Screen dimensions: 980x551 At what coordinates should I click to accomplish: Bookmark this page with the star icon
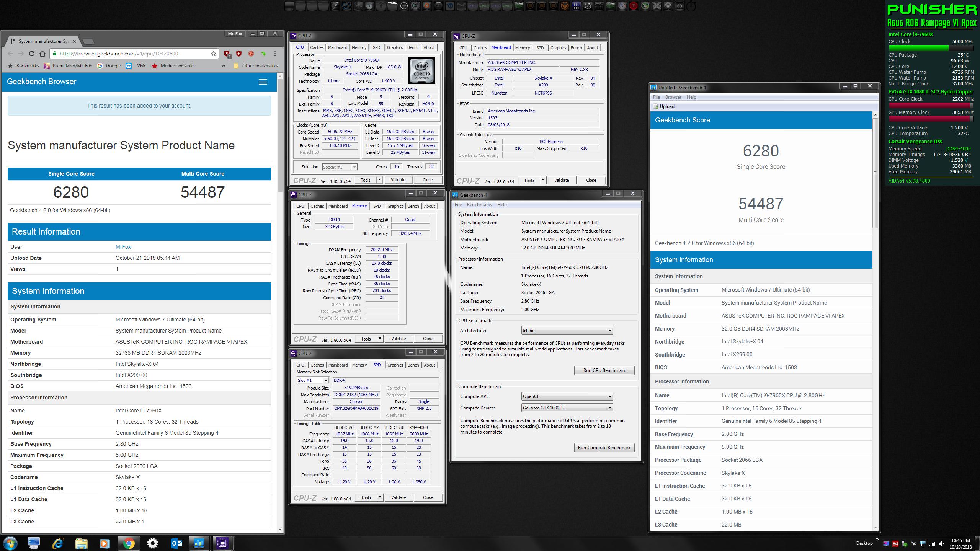pos(214,54)
